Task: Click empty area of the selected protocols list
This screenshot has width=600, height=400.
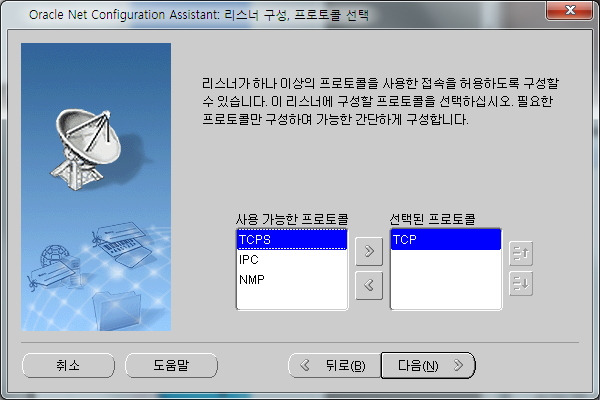Action: click(446, 279)
